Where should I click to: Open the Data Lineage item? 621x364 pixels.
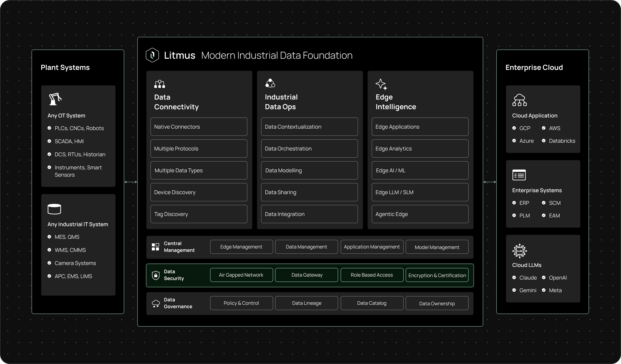pyautogui.click(x=306, y=303)
